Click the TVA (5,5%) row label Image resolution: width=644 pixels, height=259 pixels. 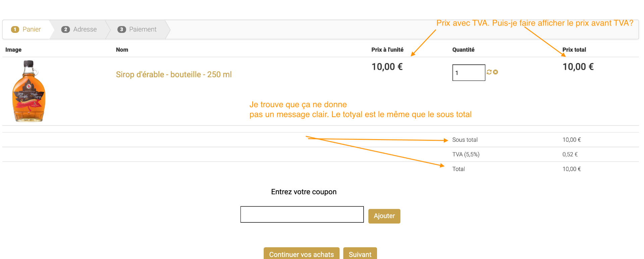click(x=466, y=154)
